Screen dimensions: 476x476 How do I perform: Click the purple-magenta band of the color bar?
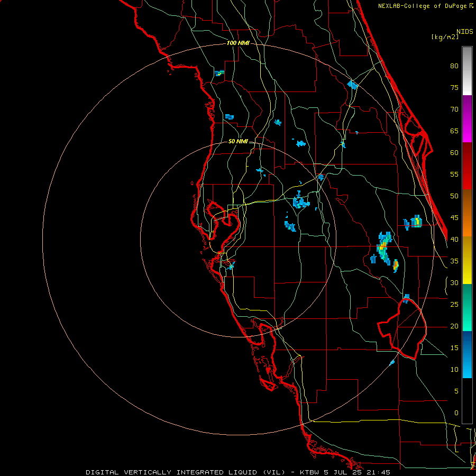[467, 119]
